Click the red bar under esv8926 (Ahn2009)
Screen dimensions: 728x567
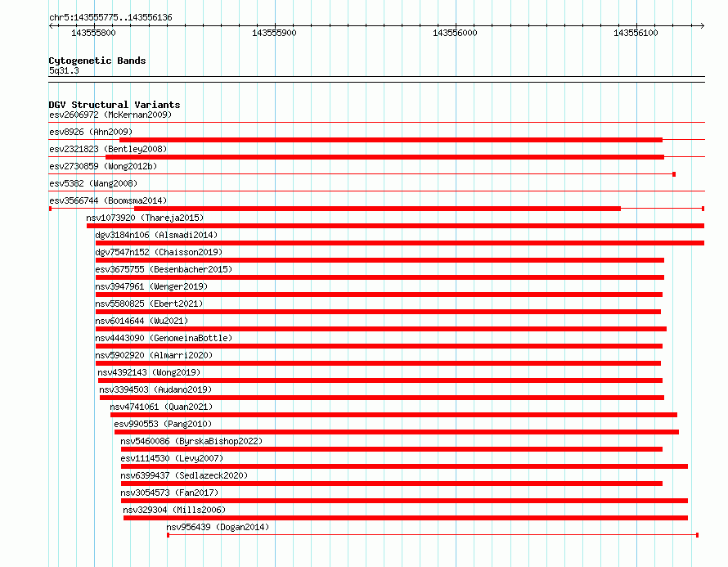[391, 140]
